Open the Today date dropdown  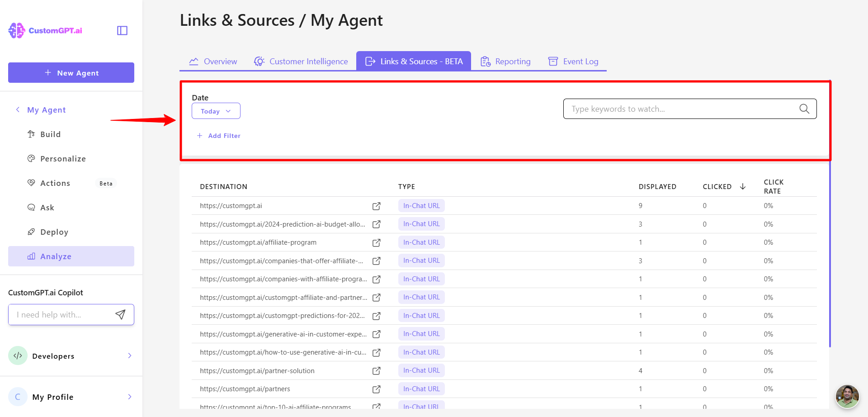point(216,111)
